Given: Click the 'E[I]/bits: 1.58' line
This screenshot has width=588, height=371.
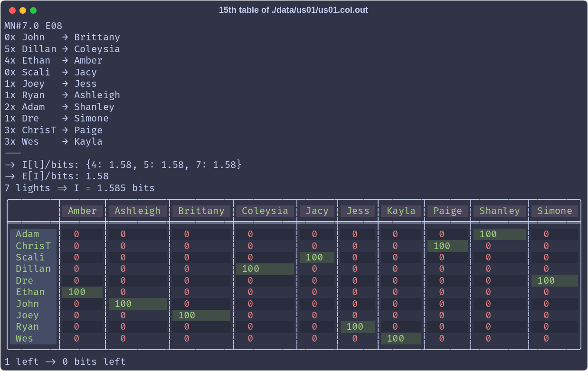Looking at the screenshot, I should 57,176.
